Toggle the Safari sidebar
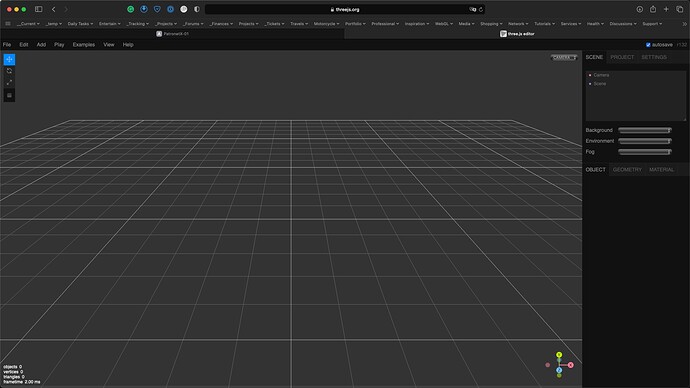 tap(39, 9)
